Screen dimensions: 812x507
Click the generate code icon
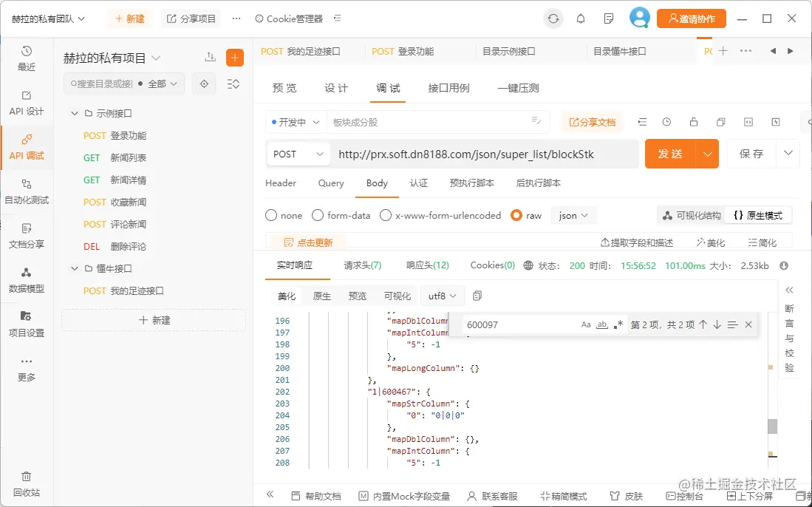(748, 122)
